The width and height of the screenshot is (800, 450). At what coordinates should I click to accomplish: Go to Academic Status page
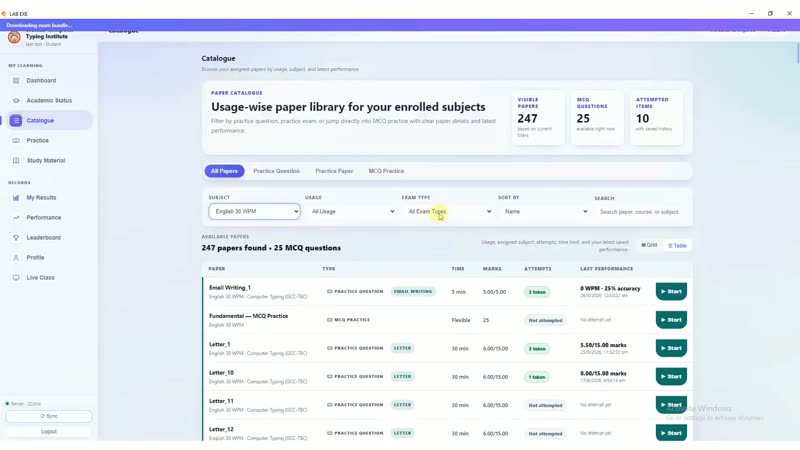click(49, 101)
